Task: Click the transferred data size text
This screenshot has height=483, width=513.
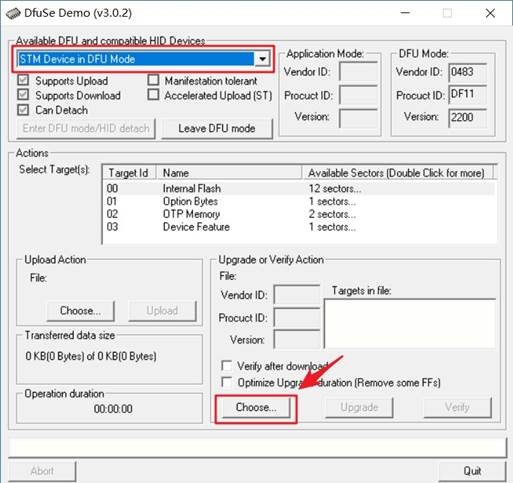Action: tap(91, 356)
